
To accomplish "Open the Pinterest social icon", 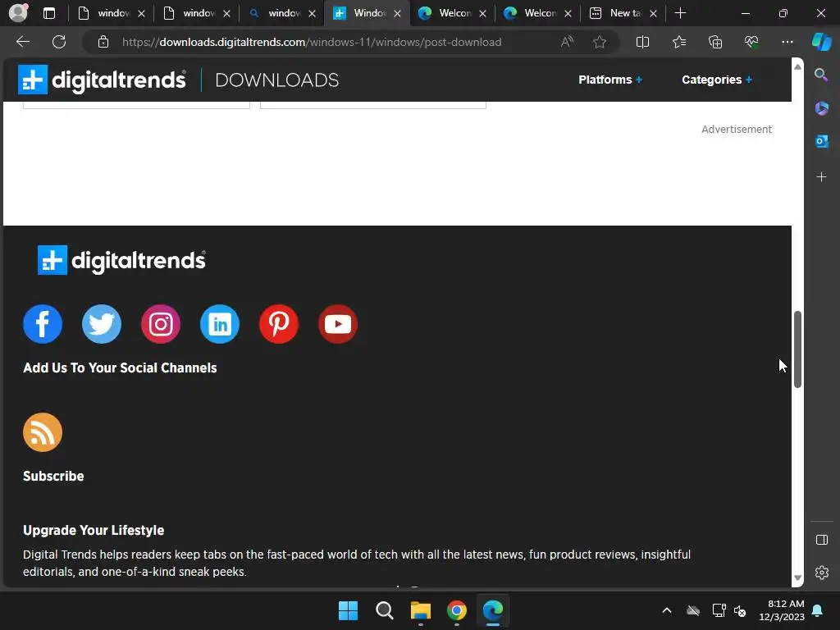I will 279,324.
